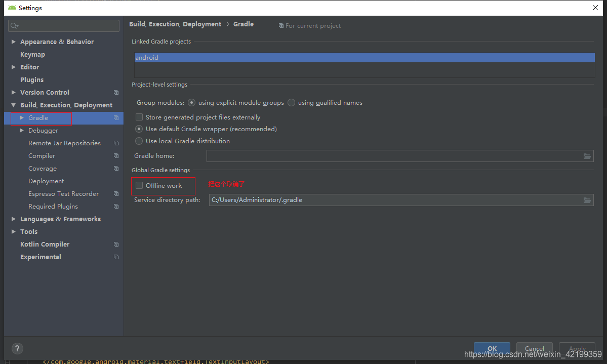Image resolution: width=607 pixels, height=364 pixels.
Task: Check Store generated project files externally
Action: [x=139, y=117]
